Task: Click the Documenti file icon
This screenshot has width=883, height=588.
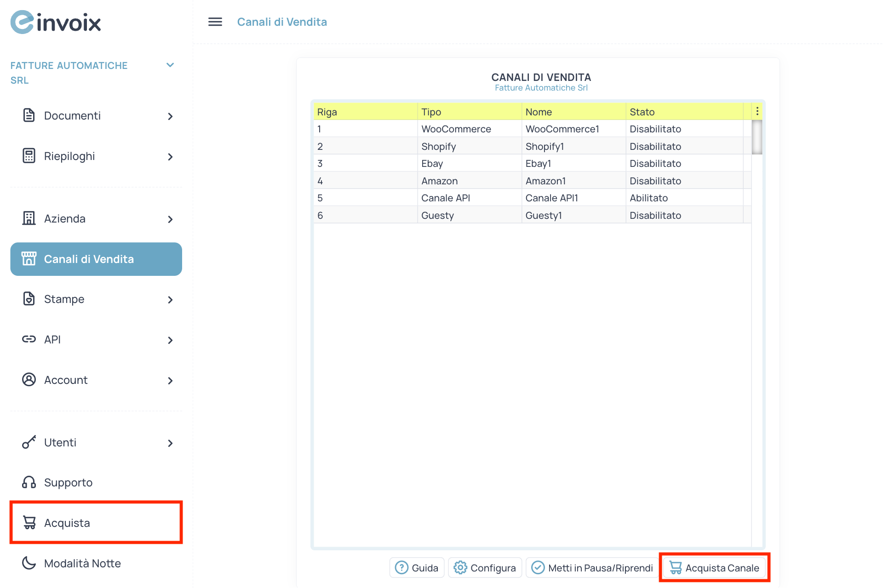Action: click(29, 115)
